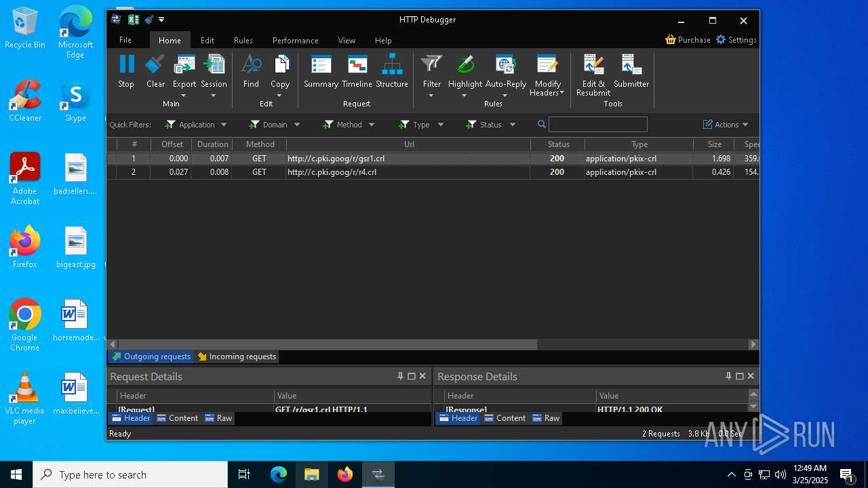Image resolution: width=868 pixels, height=488 pixels.
Task: Open the Filter dropdown arrow
Action: pyautogui.click(x=431, y=96)
